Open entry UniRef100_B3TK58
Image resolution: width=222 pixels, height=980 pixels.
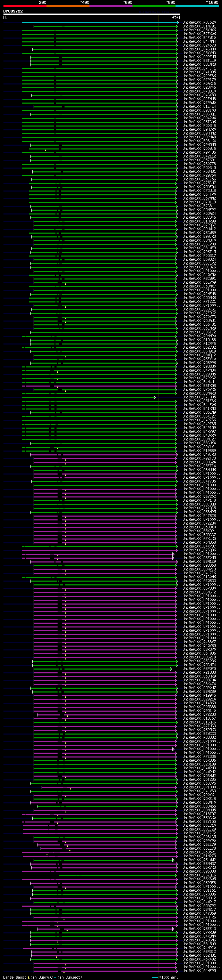pos(199,386)
